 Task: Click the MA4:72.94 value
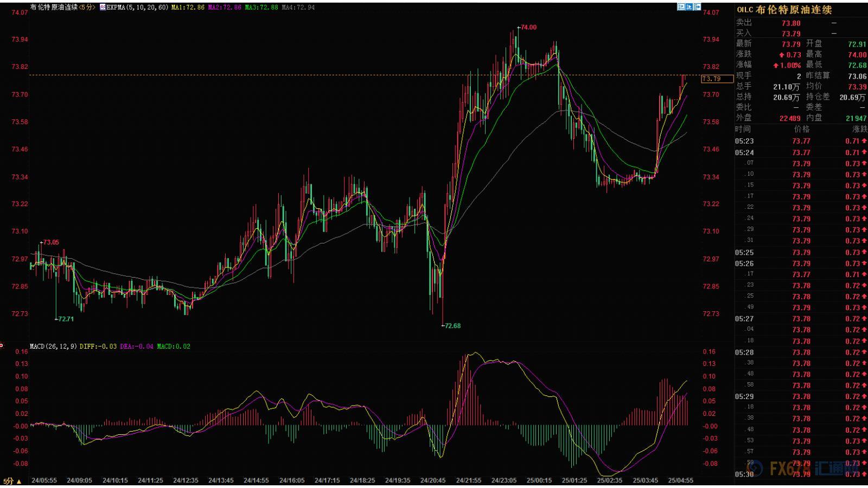(x=298, y=8)
